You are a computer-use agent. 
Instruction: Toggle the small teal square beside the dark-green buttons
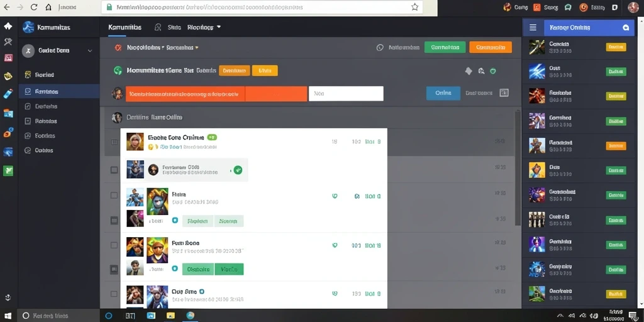click(175, 269)
